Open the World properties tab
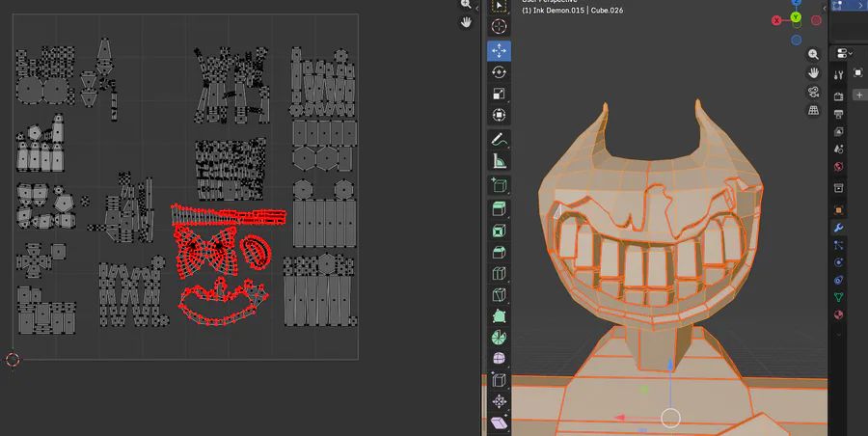This screenshot has height=436, width=868. pos(838,167)
